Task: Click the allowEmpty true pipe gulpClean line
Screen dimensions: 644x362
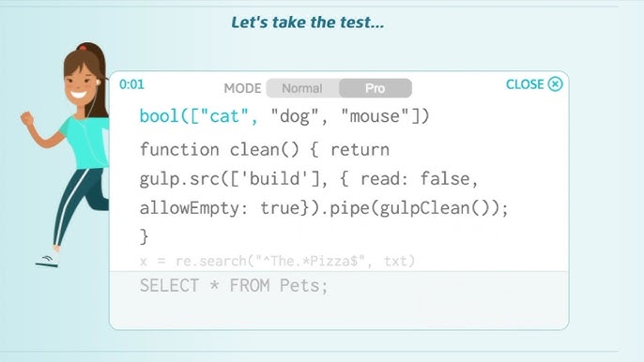Action: click(x=324, y=208)
